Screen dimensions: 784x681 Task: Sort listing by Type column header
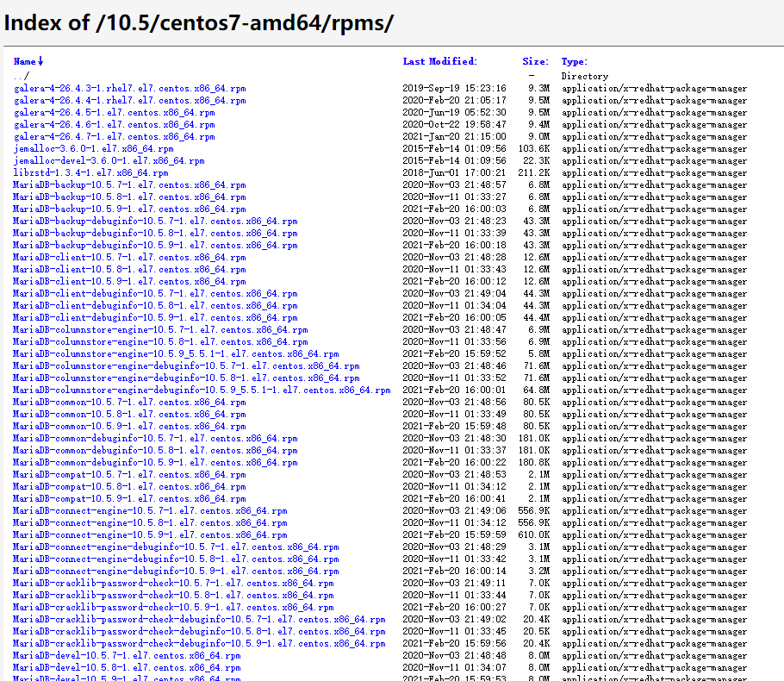coord(574,61)
